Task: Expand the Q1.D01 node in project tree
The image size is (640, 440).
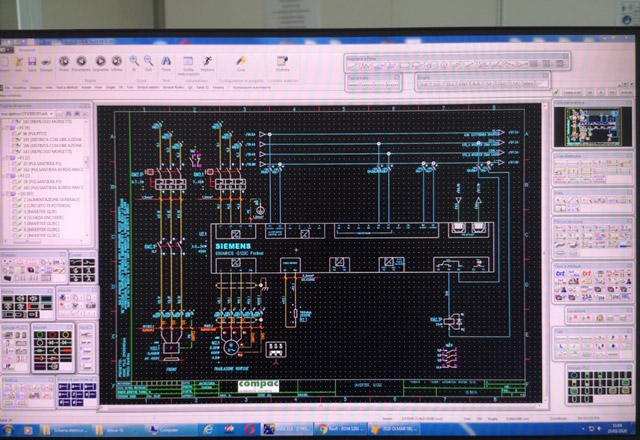Action: [10, 194]
